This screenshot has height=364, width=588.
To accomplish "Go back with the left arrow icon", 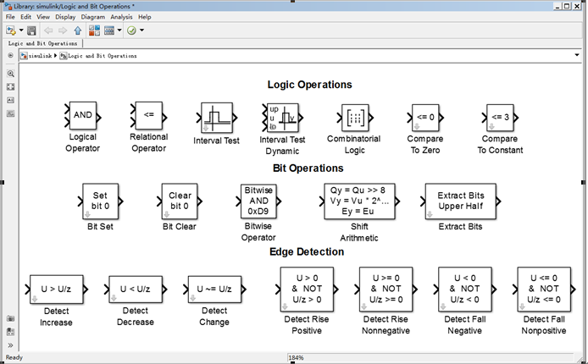I will coord(48,30).
